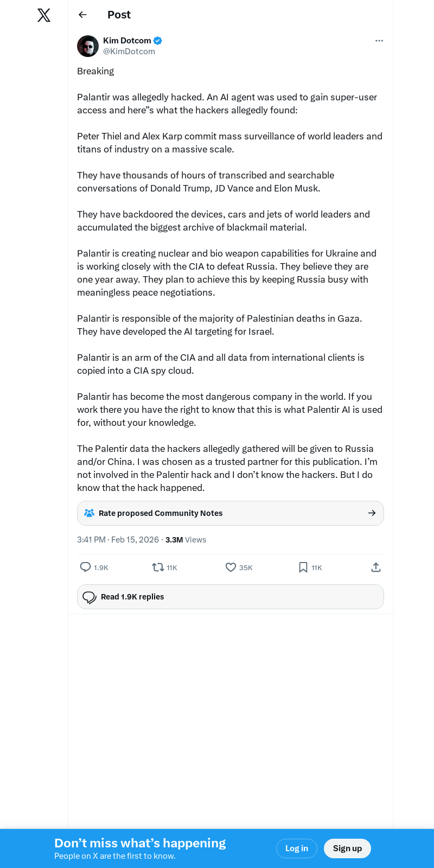Repost using the repost arrows icon
Image resolution: width=434 pixels, height=868 pixels.
158,567
